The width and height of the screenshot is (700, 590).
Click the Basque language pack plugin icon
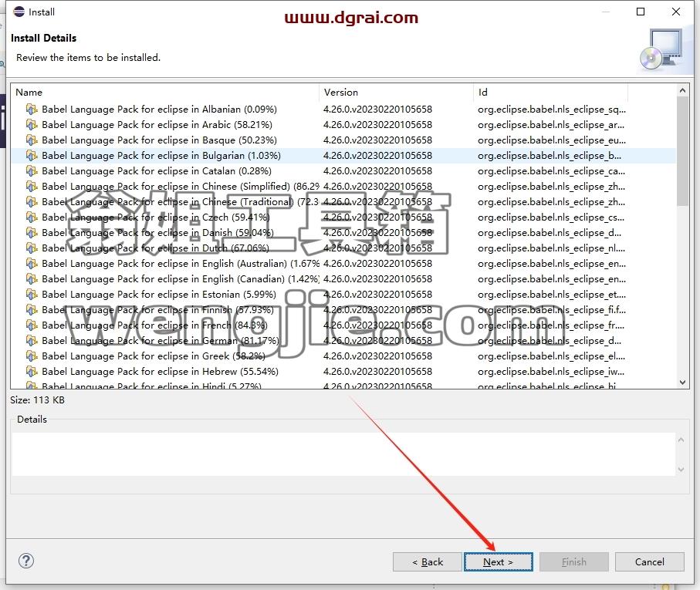(32, 140)
